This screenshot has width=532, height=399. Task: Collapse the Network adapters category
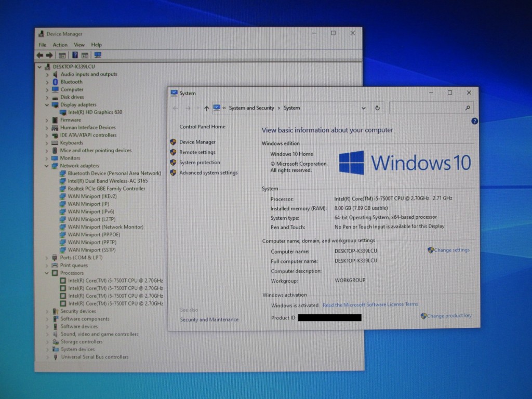coord(46,166)
